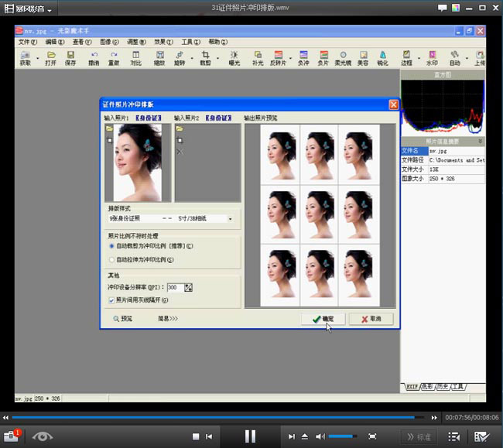
Task: Toggle the eye icon in player bar
Action: click(42, 436)
